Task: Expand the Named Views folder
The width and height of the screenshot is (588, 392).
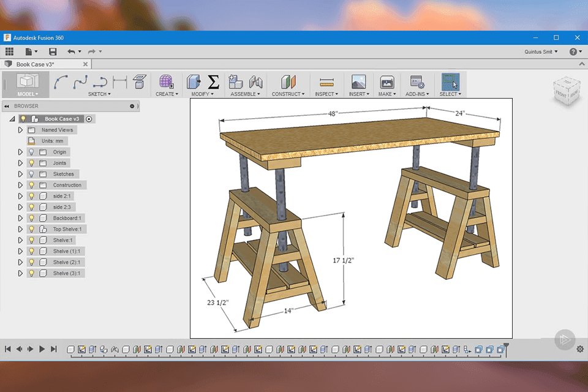Action: pyautogui.click(x=20, y=130)
